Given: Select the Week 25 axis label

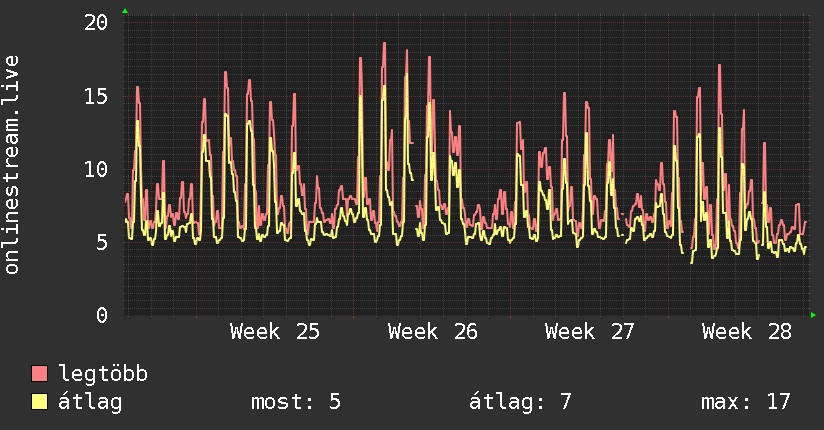Looking at the screenshot, I should [275, 332].
